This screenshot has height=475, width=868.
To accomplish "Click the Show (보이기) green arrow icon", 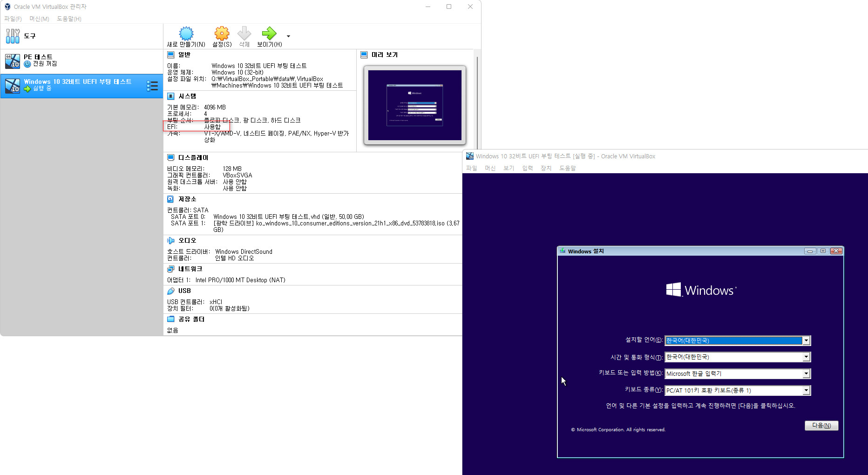I will pyautogui.click(x=269, y=34).
